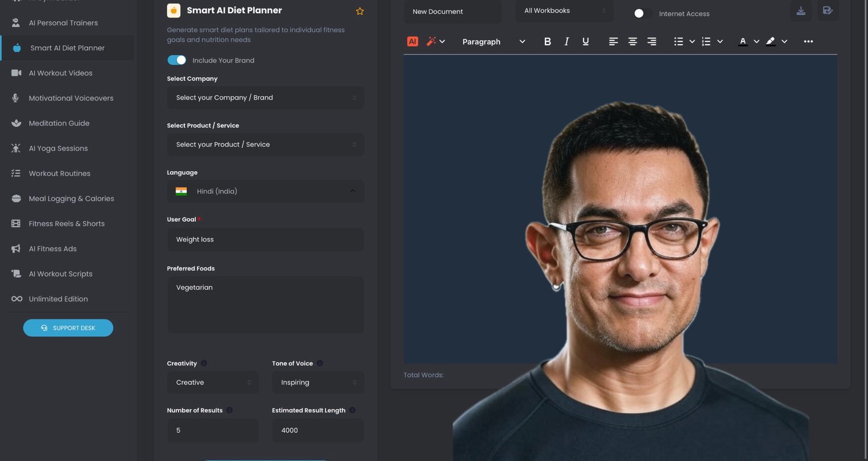Center-align the text
868x461 pixels.
[x=632, y=42]
